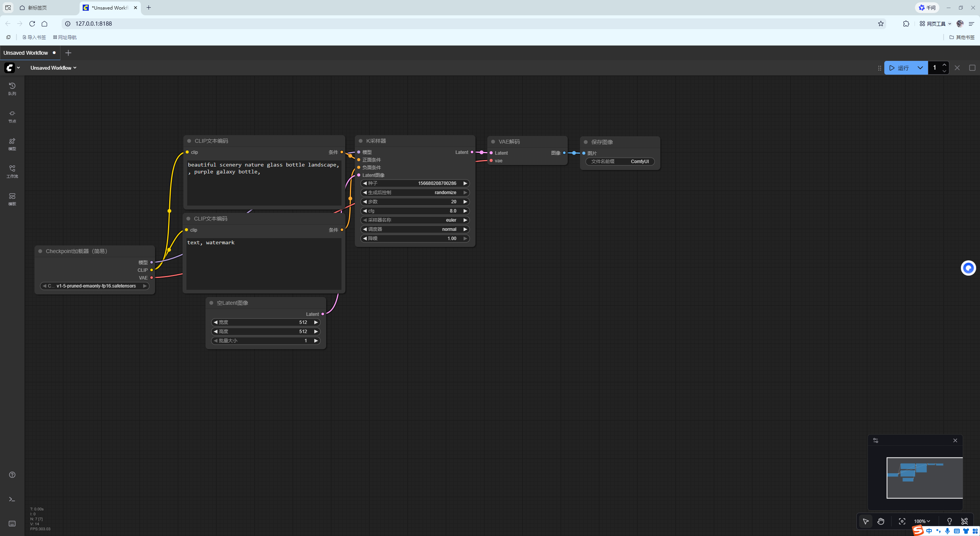This screenshot has width=980, height=536.
Task: Open the workflows sidebar panel
Action: click(12, 171)
